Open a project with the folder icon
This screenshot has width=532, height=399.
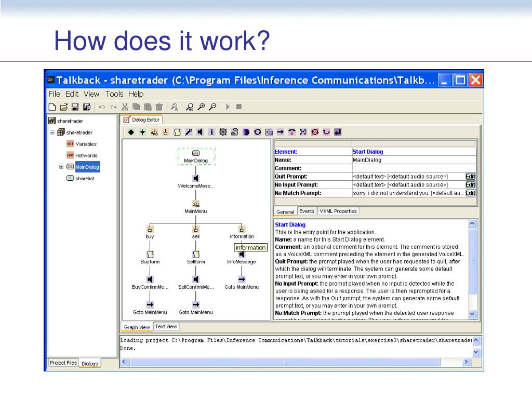click(64, 107)
